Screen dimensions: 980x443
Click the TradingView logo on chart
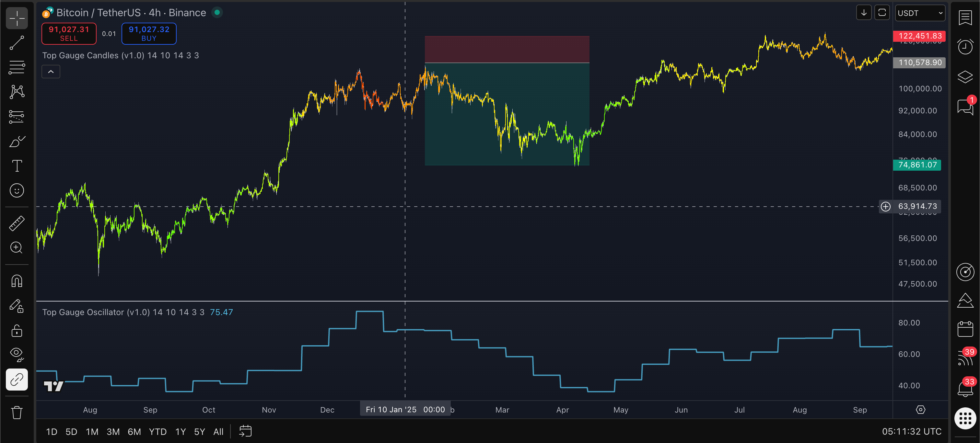point(53,386)
